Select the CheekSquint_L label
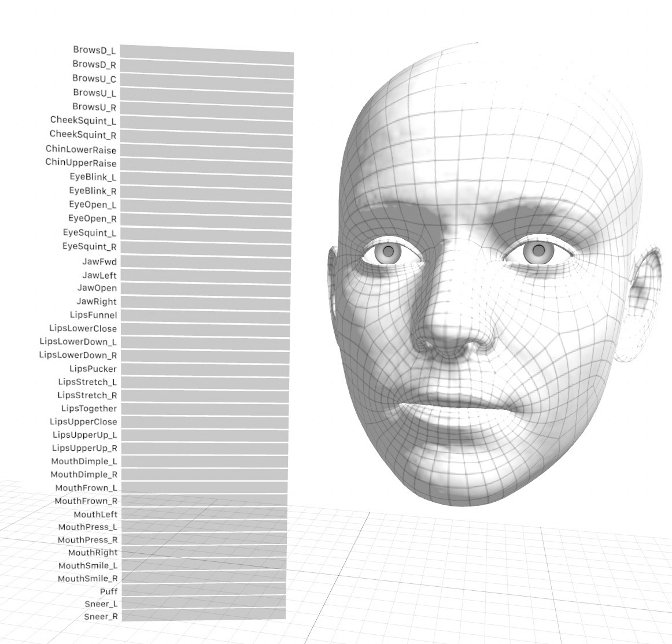This screenshot has height=644, width=672. point(83,121)
